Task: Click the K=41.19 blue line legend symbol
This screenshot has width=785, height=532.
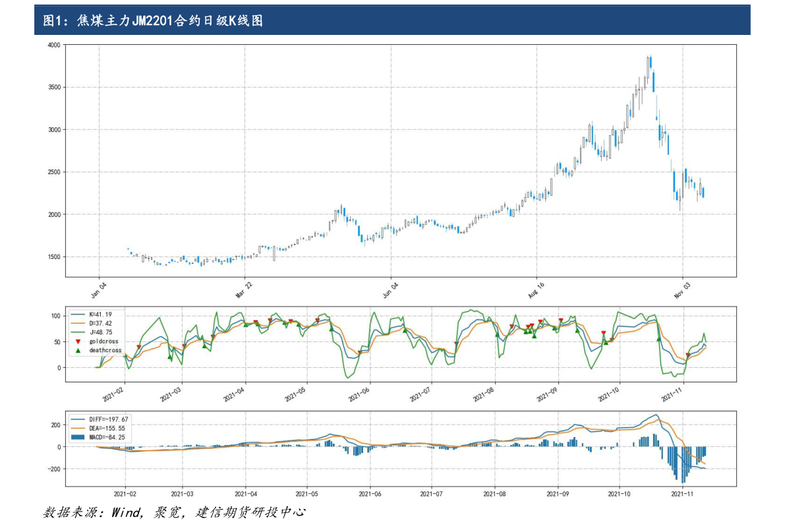Action: tap(77, 314)
